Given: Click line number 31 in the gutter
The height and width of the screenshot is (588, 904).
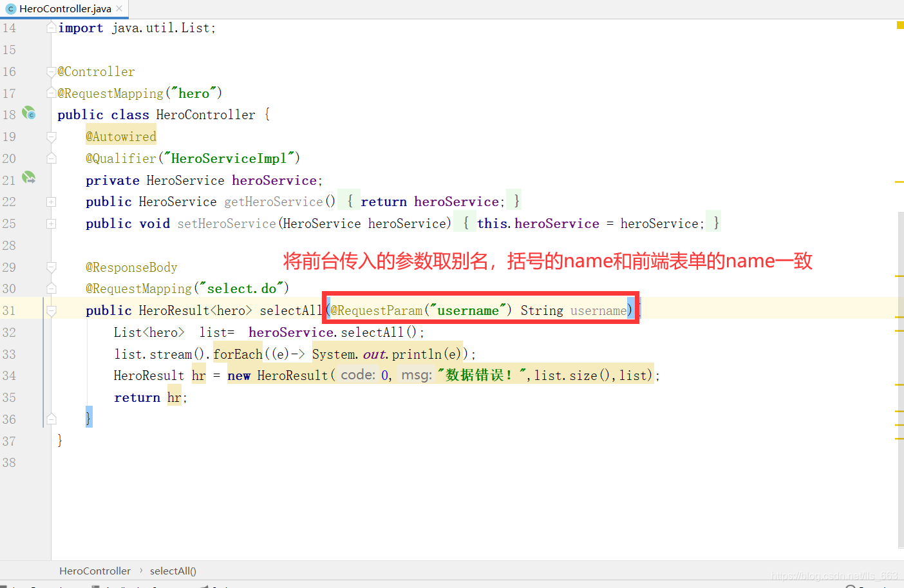Looking at the screenshot, I should [9, 310].
